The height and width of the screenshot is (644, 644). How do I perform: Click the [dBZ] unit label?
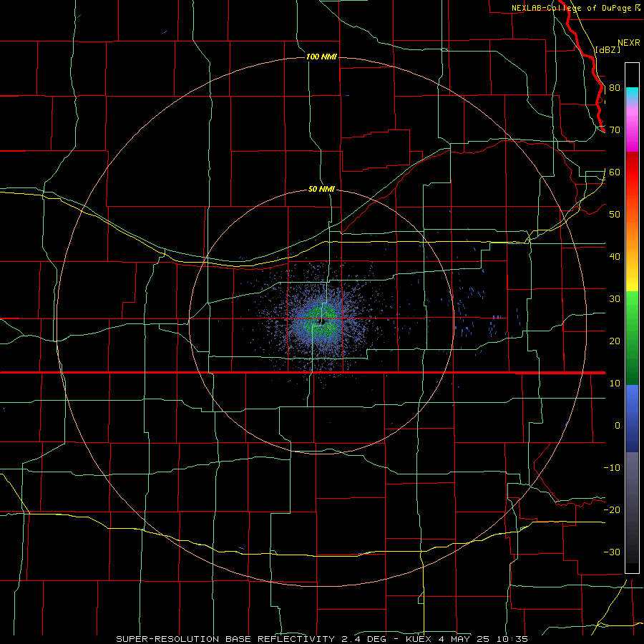(608, 49)
